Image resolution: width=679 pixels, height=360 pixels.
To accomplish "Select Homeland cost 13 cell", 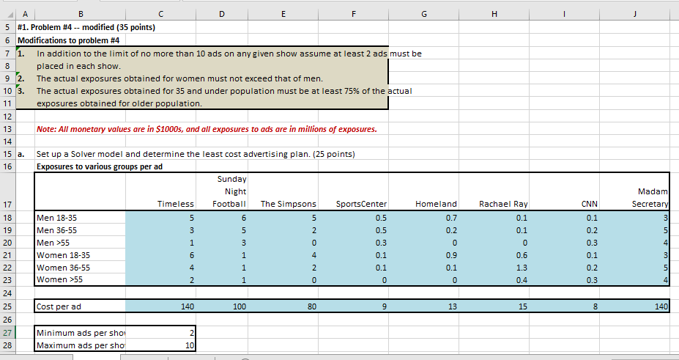I will pyautogui.click(x=424, y=307).
